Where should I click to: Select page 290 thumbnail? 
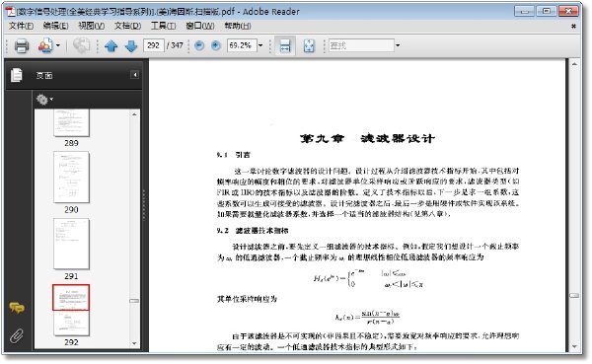71,178
